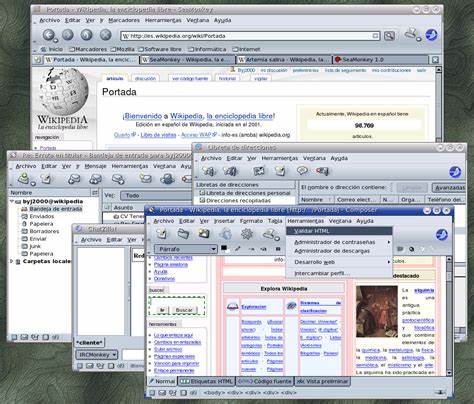Print the page from browser toolbar
This screenshot has height=404, width=474.
[x=412, y=34]
